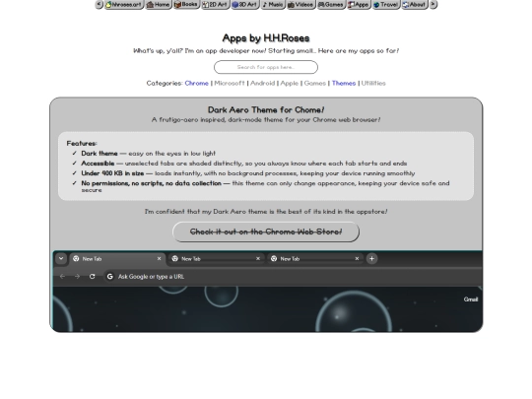Click the right arrow in the navigation bar

(x=433, y=4)
